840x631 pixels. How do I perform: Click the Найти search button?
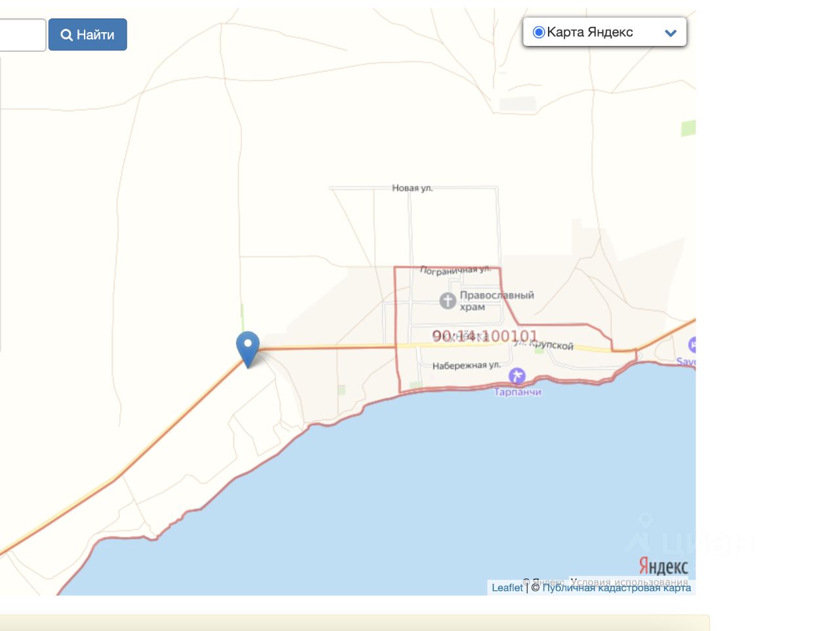[x=87, y=35]
